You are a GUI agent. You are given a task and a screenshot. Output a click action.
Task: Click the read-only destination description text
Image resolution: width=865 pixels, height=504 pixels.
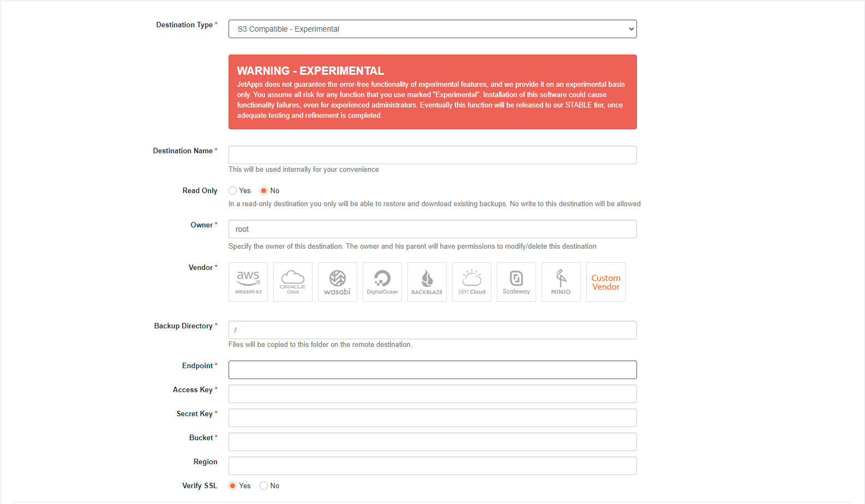pos(435,204)
